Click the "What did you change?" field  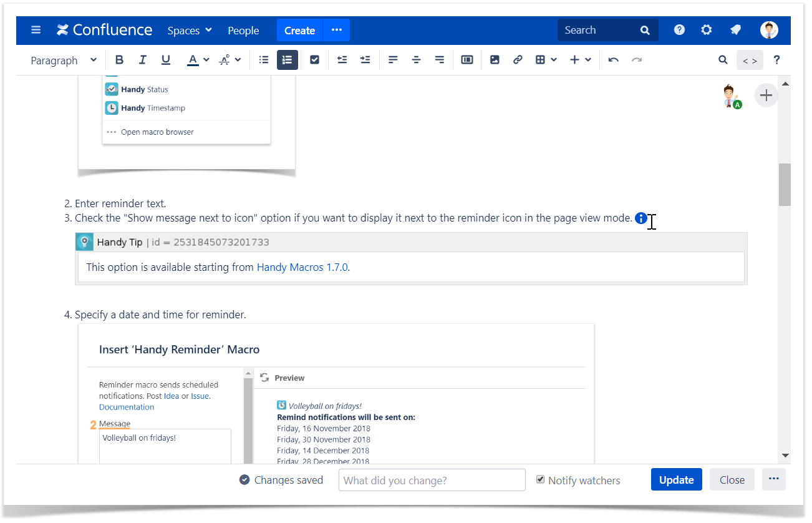(x=432, y=480)
